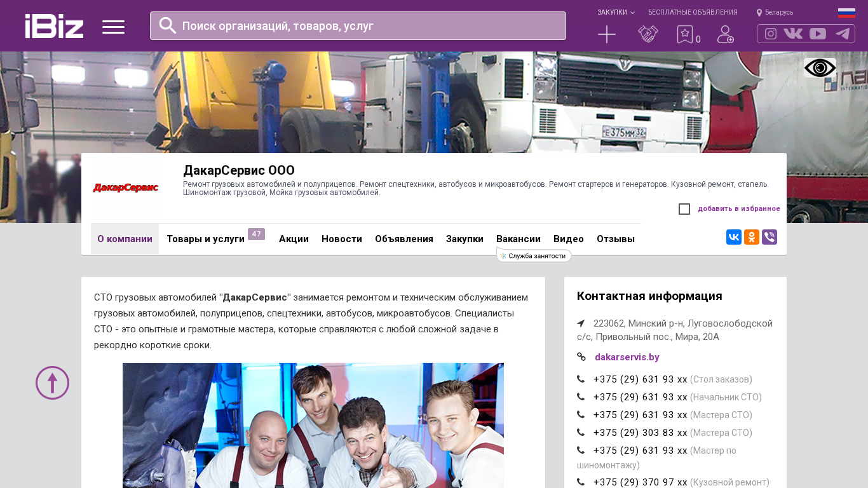
Task: Click the Russian flag language icon
Action: [x=846, y=12]
